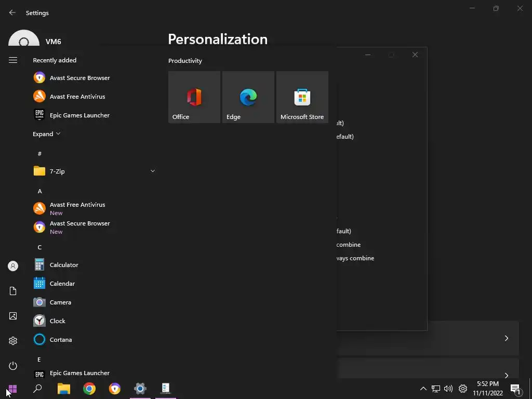Launch Cortana from the app list

94,339
